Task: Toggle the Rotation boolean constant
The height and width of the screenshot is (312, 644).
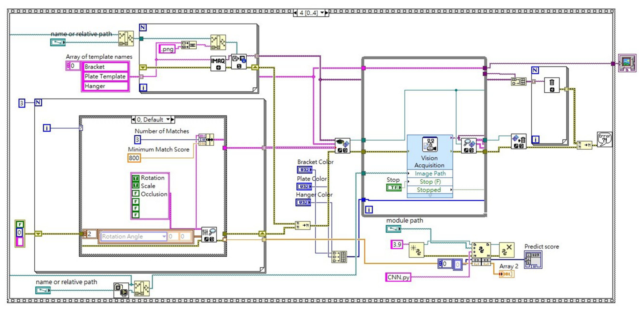Action: (136, 178)
